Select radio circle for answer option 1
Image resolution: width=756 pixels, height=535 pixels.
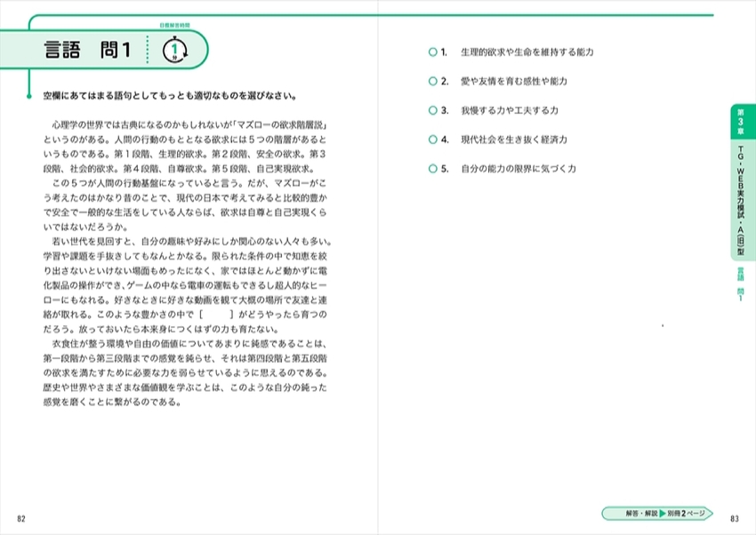pyautogui.click(x=432, y=52)
